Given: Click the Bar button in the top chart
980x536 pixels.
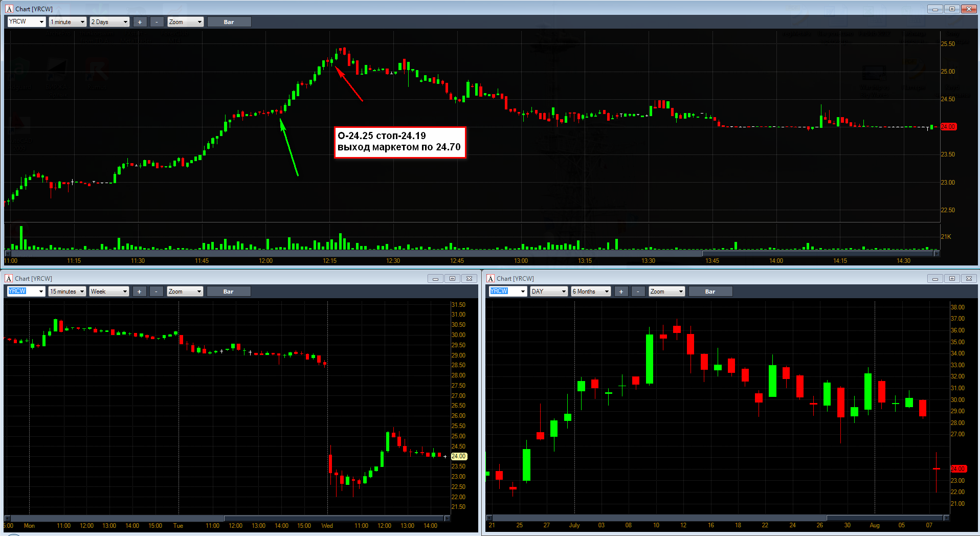Looking at the screenshot, I should (229, 22).
